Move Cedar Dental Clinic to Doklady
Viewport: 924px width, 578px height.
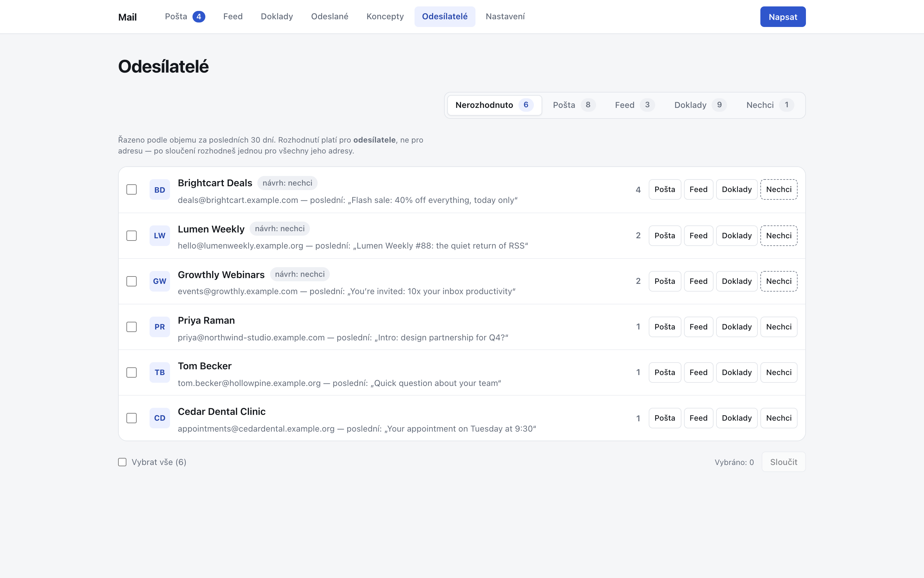737,418
